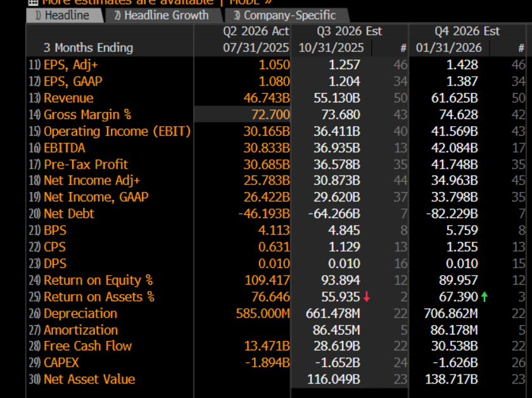Open the MODL more estimates link
This screenshot has width=532, height=398.
pyautogui.click(x=250, y=3)
